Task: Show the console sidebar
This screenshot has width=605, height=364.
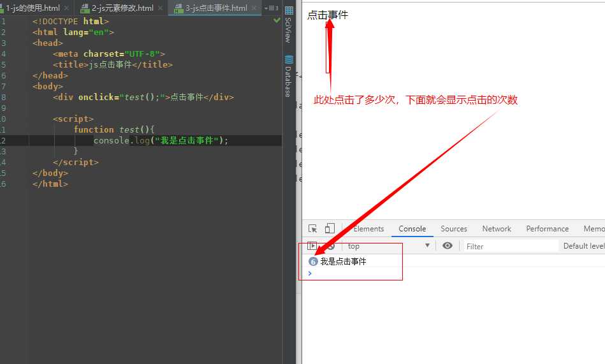Action: 312,246
